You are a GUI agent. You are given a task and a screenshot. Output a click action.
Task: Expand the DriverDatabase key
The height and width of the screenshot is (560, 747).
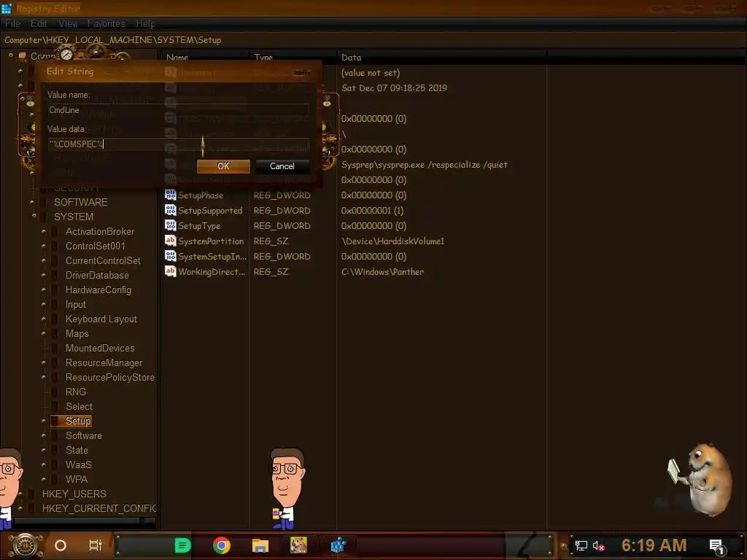point(44,275)
